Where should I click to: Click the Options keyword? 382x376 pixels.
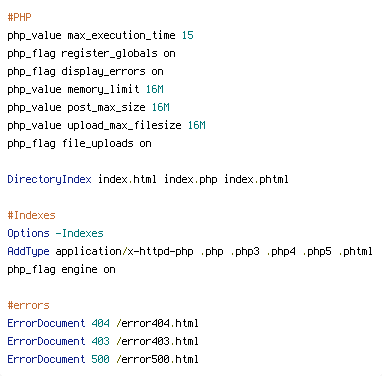point(28,233)
